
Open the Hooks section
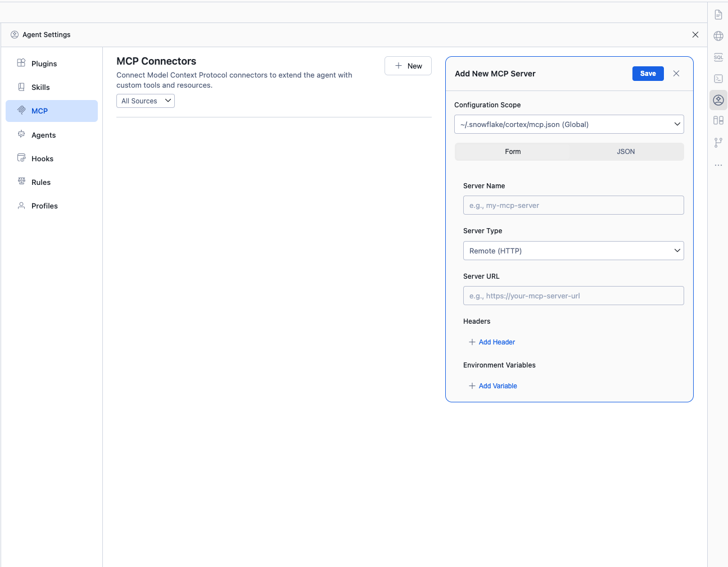52,158
